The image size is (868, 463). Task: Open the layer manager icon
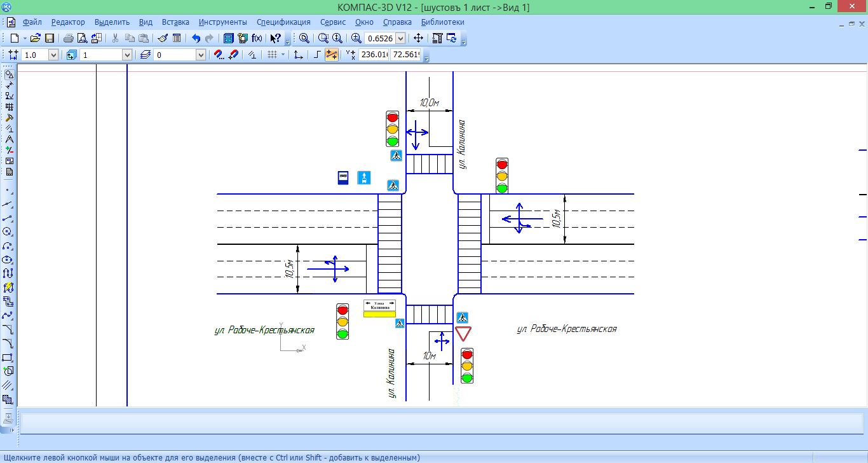point(146,55)
